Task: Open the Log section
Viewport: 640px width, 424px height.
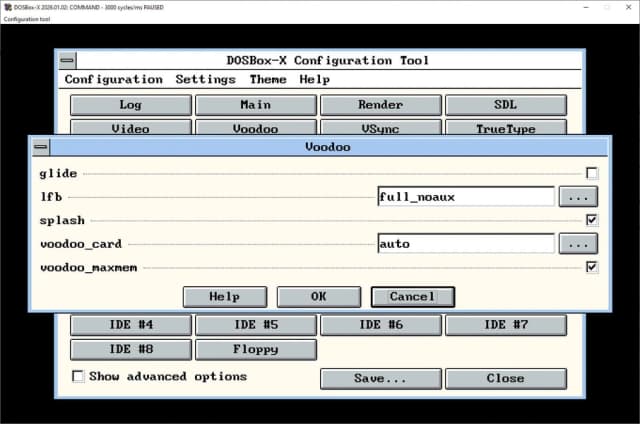Action: pos(131,105)
